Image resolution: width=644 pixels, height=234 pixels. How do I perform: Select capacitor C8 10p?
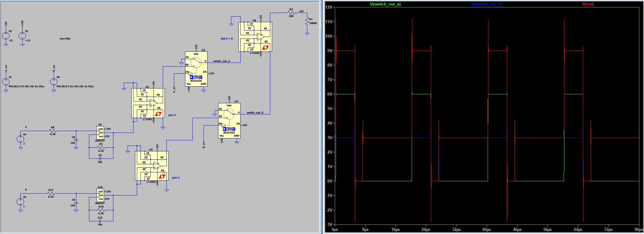pos(76,140)
